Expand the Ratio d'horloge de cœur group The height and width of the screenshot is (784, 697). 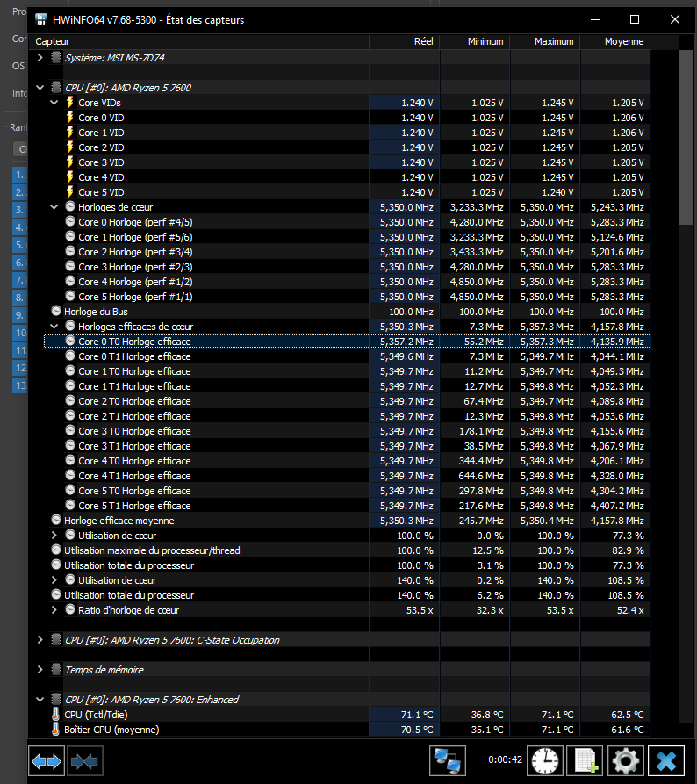coord(54,610)
